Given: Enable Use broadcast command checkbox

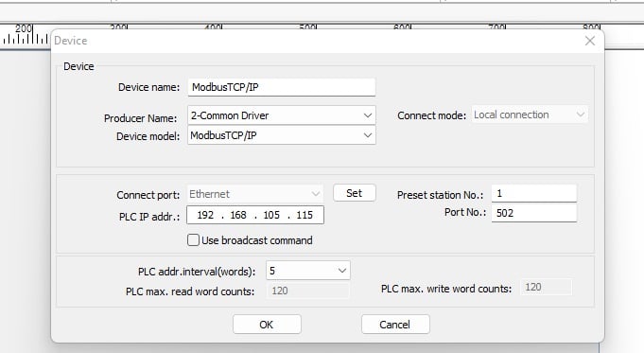Looking at the screenshot, I should (x=193, y=240).
